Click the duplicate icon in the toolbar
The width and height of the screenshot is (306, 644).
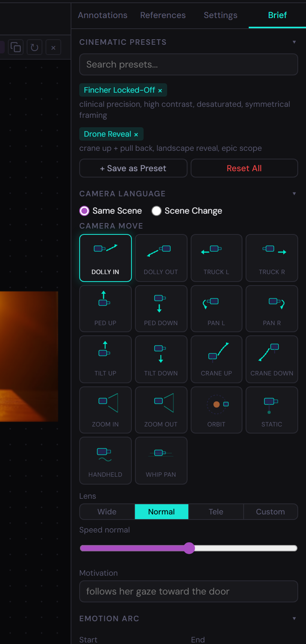(16, 48)
